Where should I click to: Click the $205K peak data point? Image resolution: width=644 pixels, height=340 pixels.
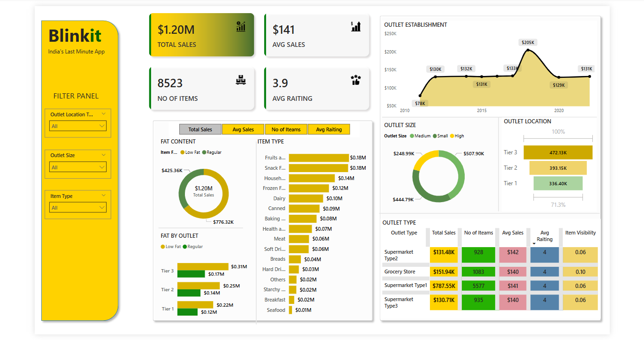point(528,50)
